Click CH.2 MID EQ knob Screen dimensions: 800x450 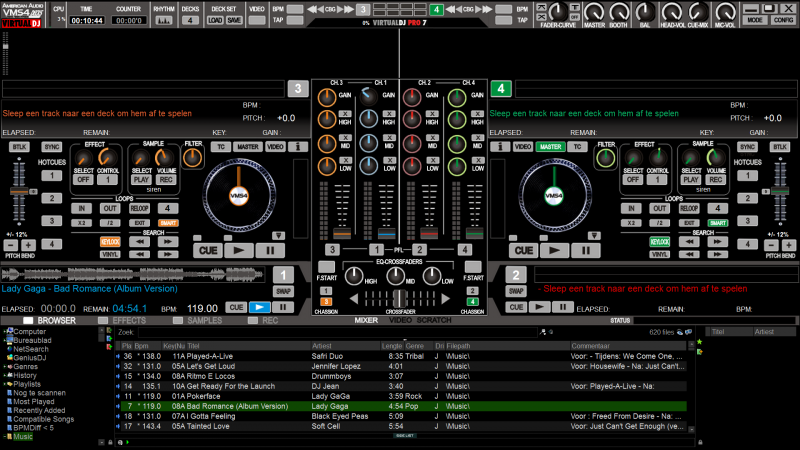pos(412,143)
